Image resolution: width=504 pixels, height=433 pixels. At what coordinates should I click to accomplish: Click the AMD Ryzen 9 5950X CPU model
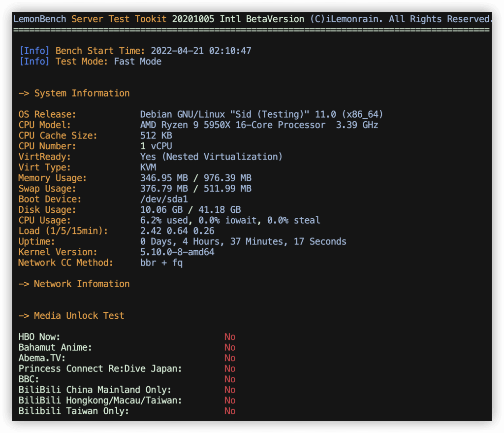232,125
